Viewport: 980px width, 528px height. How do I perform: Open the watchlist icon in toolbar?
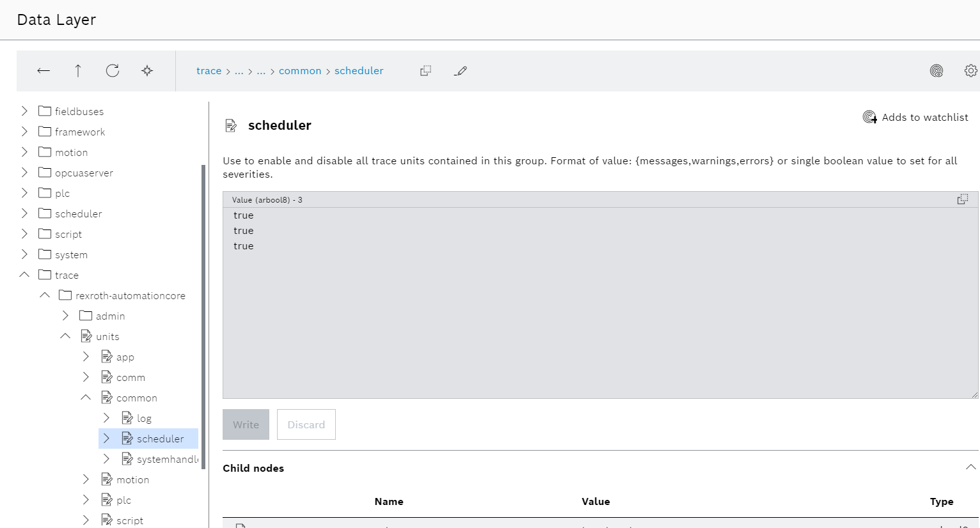[x=937, y=71]
